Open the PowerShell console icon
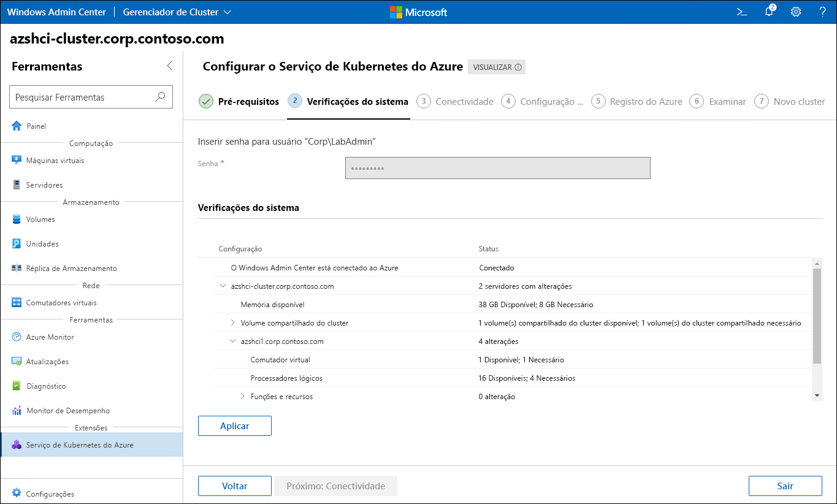This screenshot has width=837, height=504. [742, 12]
